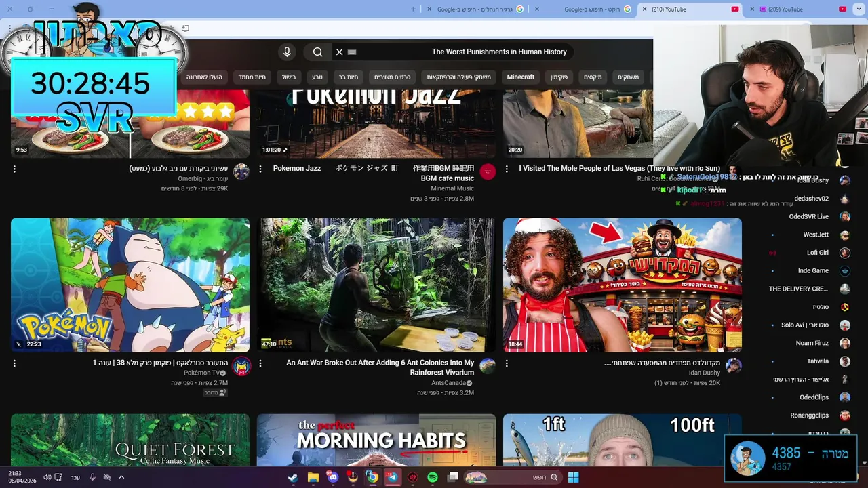The height and width of the screenshot is (488, 868).
Task: Click the taskbar volume speaker icon
Action: pyautogui.click(x=47, y=477)
